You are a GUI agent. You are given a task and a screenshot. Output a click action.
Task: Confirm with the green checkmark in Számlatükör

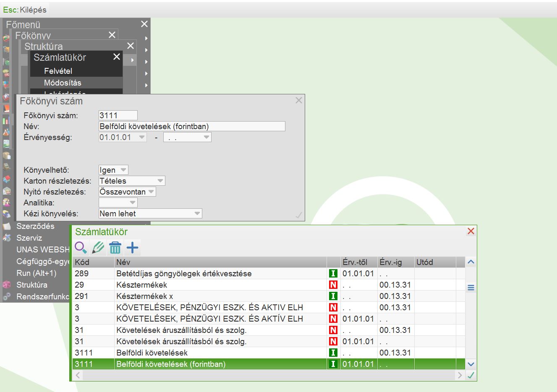(x=471, y=375)
